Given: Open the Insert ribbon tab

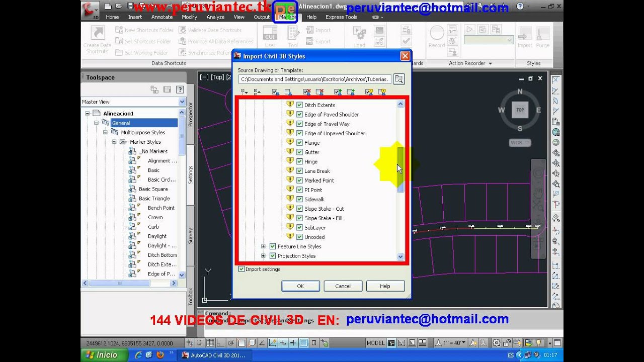Looking at the screenshot, I should click(x=135, y=17).
